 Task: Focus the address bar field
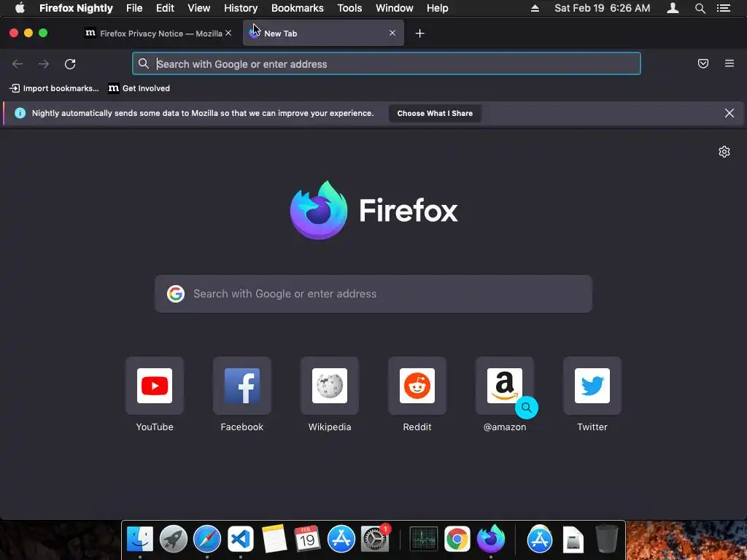[x=387, y=64]
